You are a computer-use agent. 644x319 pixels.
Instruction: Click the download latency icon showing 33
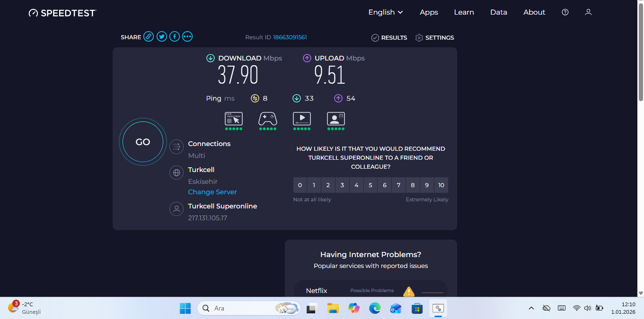point(297,98)
